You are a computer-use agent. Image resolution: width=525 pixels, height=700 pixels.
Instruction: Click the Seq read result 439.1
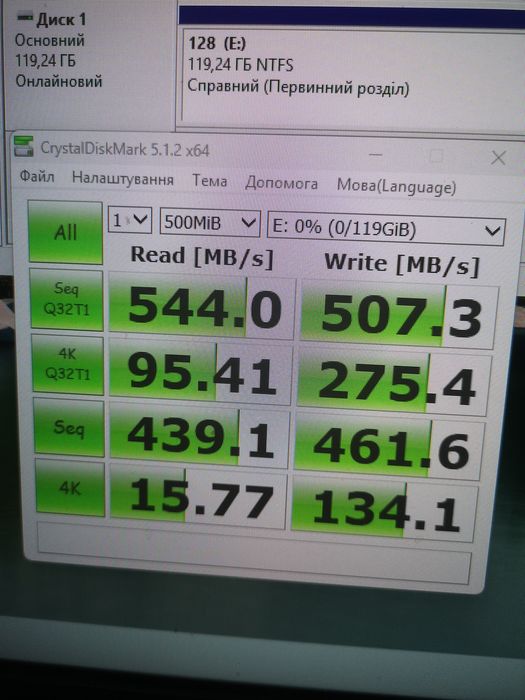click(x=200, y=434)
